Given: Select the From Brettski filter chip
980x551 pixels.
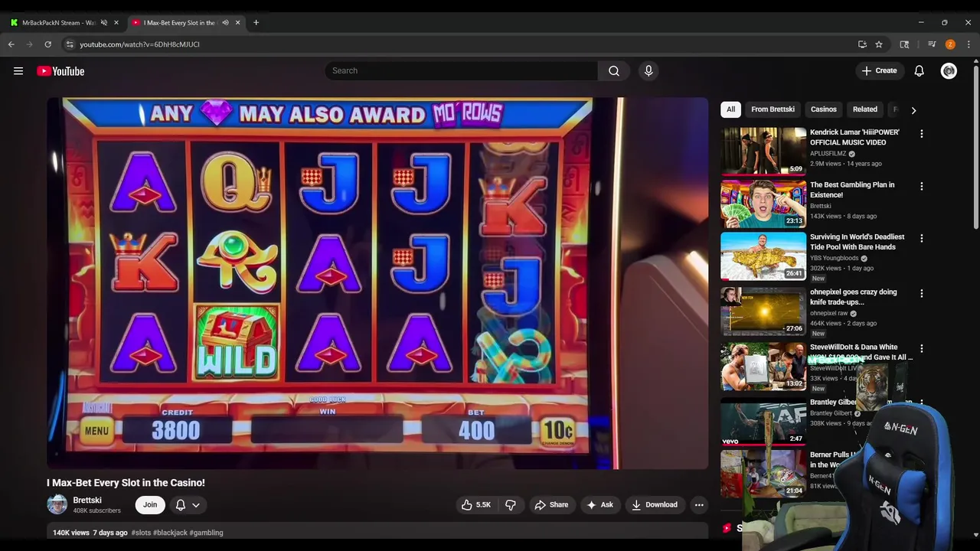Looking at the screenshot, I should click(x=773, y=109).
